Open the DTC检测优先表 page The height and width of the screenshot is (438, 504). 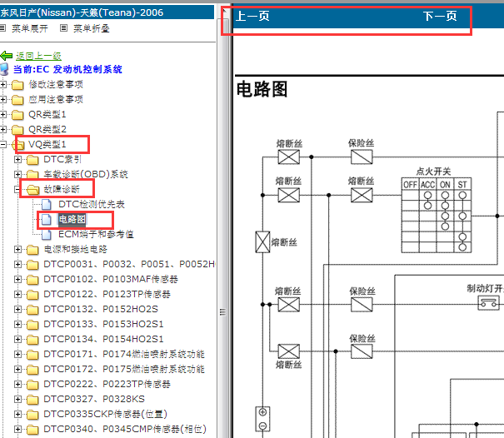click(x=92, y=204)
